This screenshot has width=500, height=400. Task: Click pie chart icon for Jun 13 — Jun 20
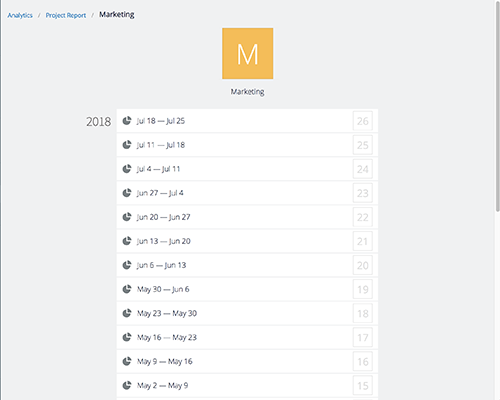[127, 241]
